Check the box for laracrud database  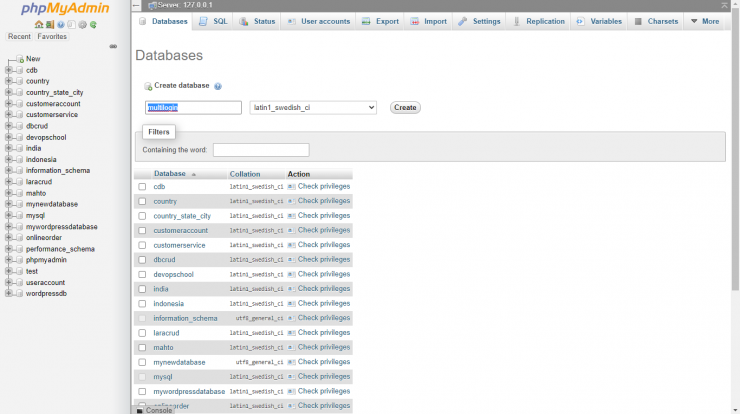click(142, 333)
